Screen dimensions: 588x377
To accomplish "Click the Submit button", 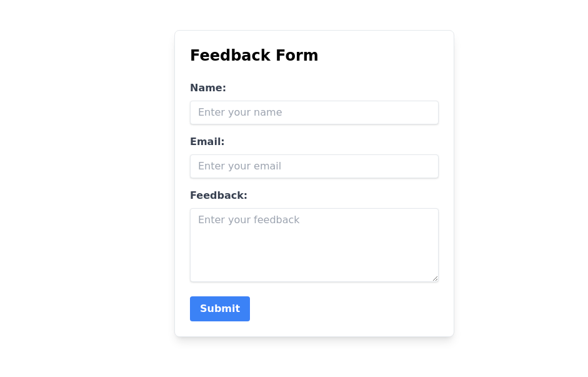I will [219, 309].
